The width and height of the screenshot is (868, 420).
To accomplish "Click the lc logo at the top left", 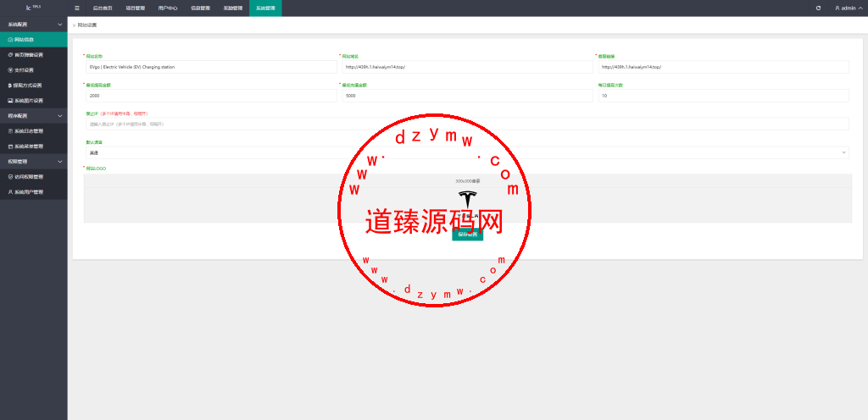I will [x=34, y=8].
